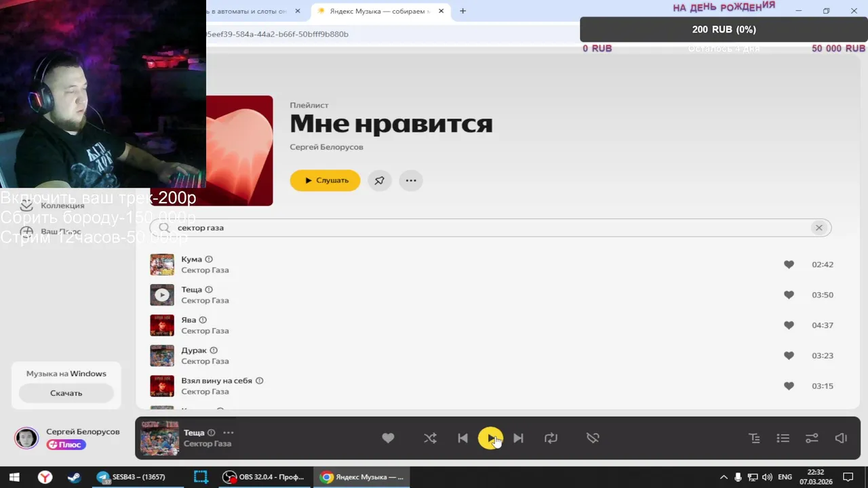The height and width of the screenshot is (488, 868).
Task: Open Steam from the taskbar
Action: pos(74,477)
